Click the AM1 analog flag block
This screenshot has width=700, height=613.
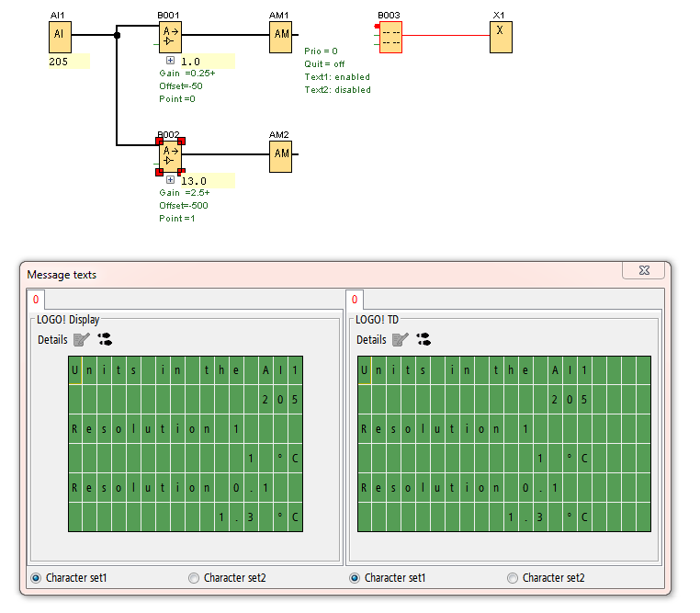280,37
